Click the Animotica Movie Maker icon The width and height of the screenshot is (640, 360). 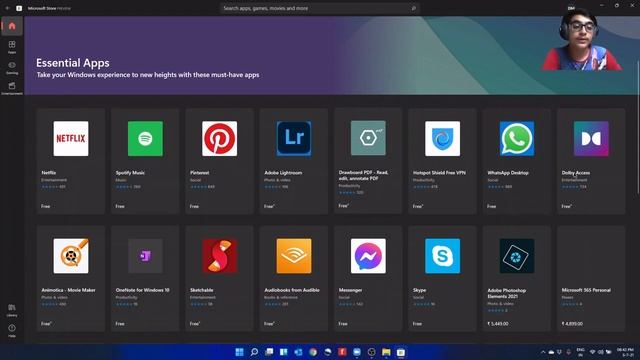71,256
